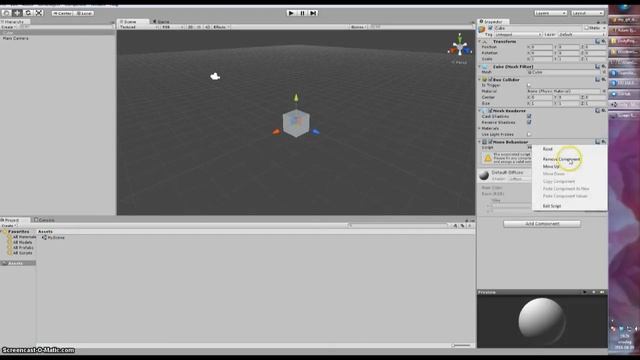640x360 pixels.
Task: Select the Scale tool in toolbar
Action: (x=39, y=13)
